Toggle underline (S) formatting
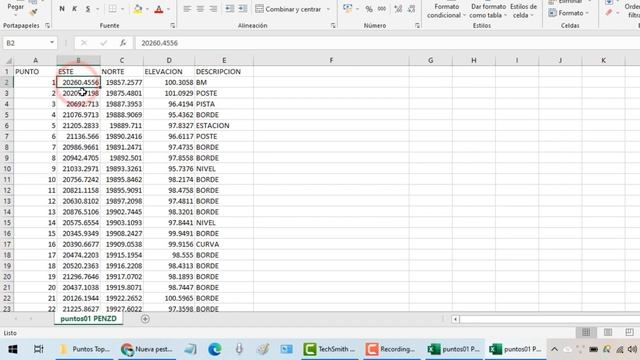The height and width of the screenshot is (360, 640). click(87, 9)
